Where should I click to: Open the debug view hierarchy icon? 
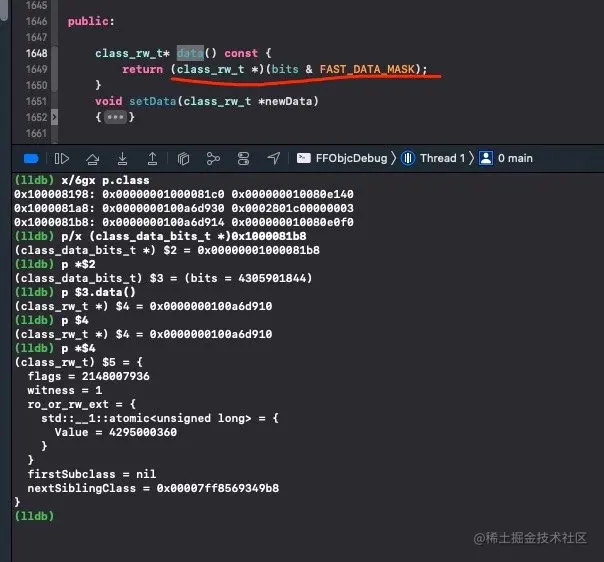(x=183, y=158)
